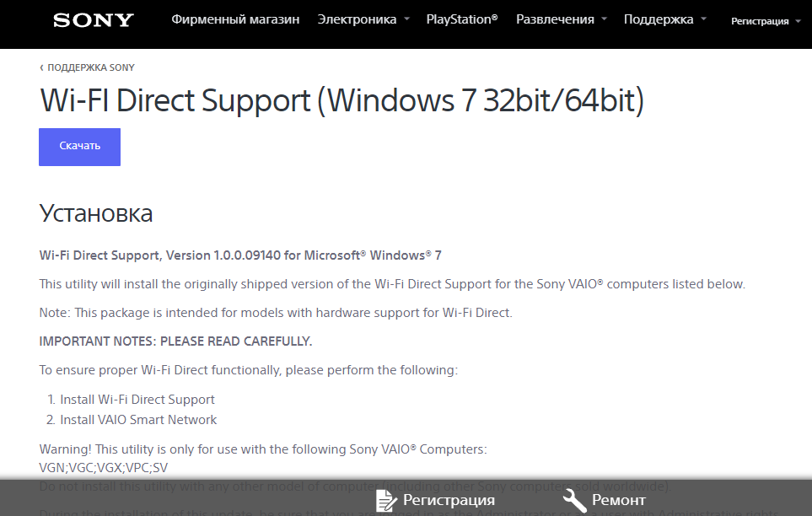Go back via ПОДДЕРЖКА SONY breadcrumb link
812x516 pixels.
pos(91,67)
